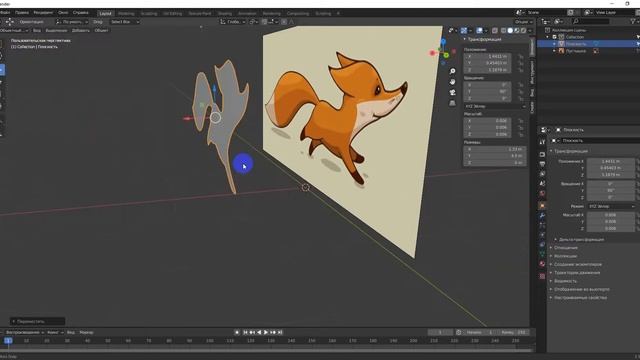Open rotation mode dropdown in sidebar
Image resolution: width=640 pixels, height=360 pixels.
click(496, 106)
